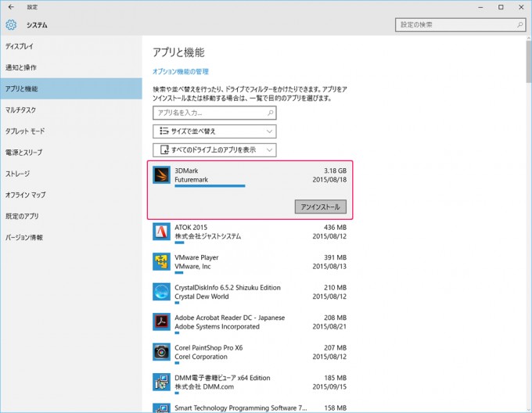The height and width of the screenshot is (413, 532).
Task: Click the 210 MB size value
Action: tap(335, 288)
